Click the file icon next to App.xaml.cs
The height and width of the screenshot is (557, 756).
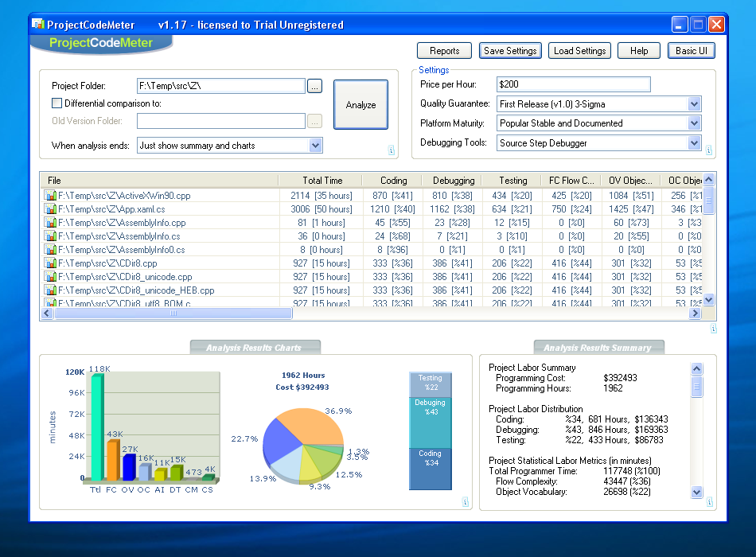(50, 209)
